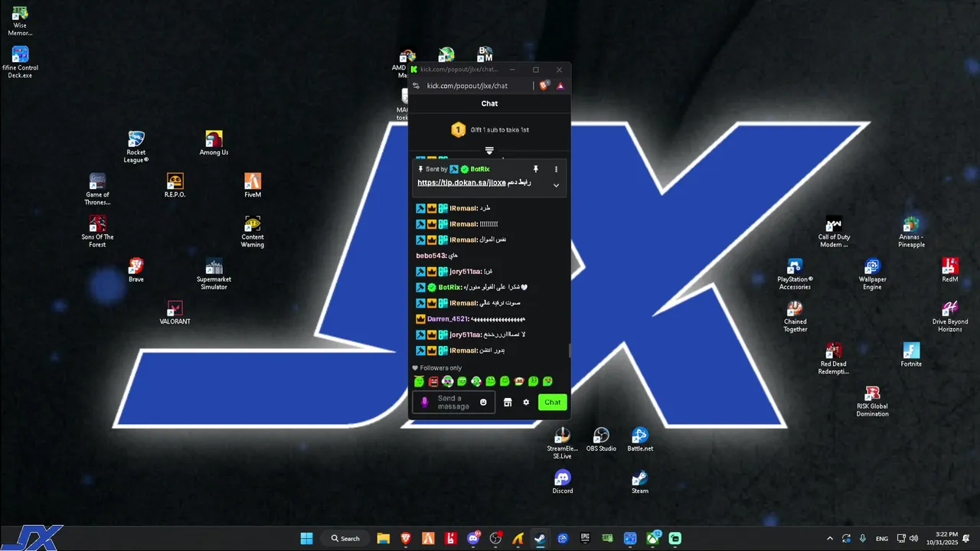Open Sons Of The Forest shortcut
Image resolution: width=980 pixels, height=551 pixels.
pos(97,231)
